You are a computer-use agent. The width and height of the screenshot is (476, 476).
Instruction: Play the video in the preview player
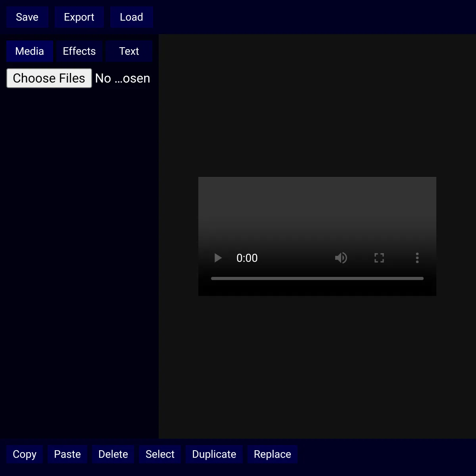[217, 258]
